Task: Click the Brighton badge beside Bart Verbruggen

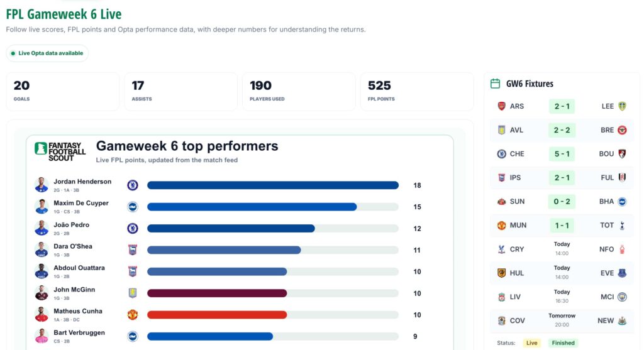Action: [x=133, y=336]
